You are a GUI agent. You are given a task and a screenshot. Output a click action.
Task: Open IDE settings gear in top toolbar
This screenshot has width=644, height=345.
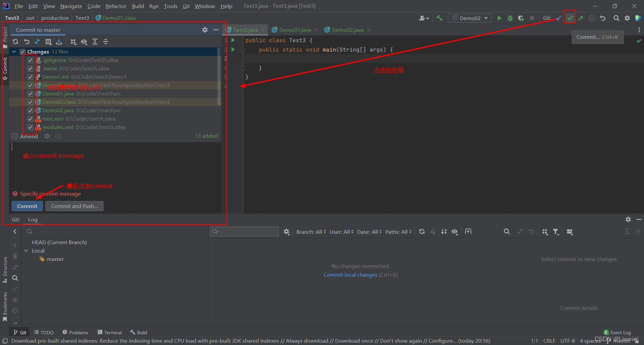pyautogui.click(x=627, y=18)
